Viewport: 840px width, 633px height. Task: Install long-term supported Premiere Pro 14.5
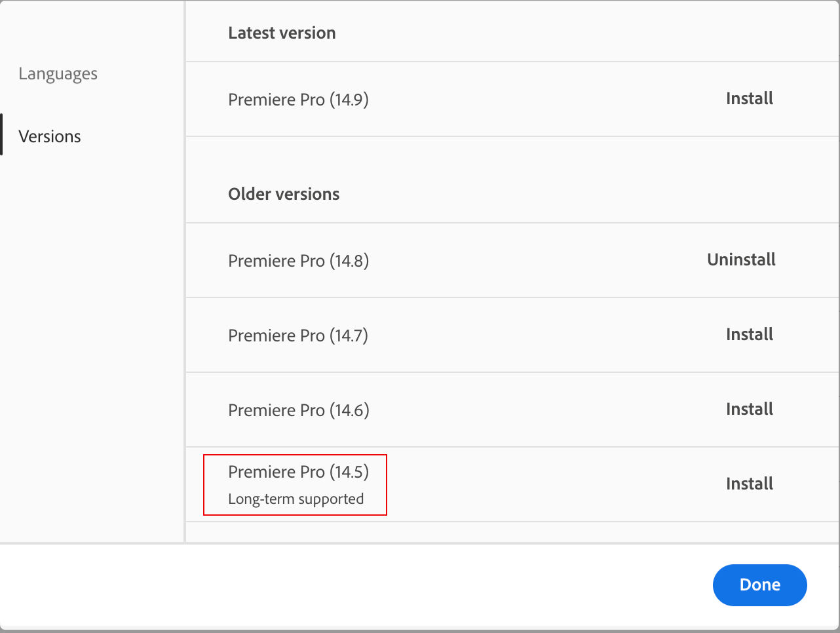point(749,484)
